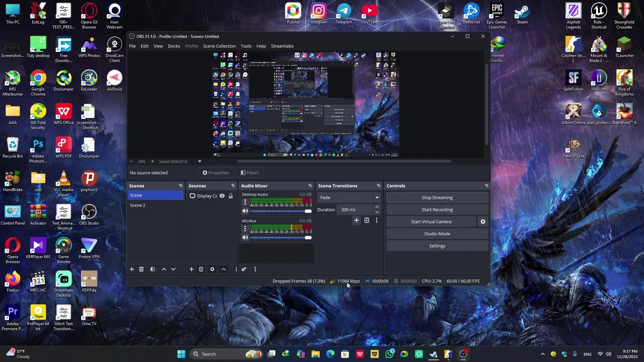Show hidden system tray icons chevron
The height and width of the screenshot is (362, 644).
542,354
